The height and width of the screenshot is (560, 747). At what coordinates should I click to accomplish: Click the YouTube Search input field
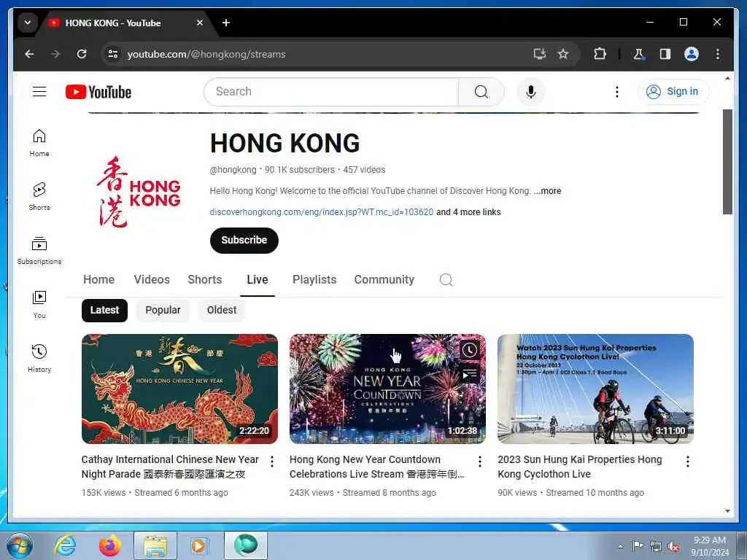pos(331,91)
